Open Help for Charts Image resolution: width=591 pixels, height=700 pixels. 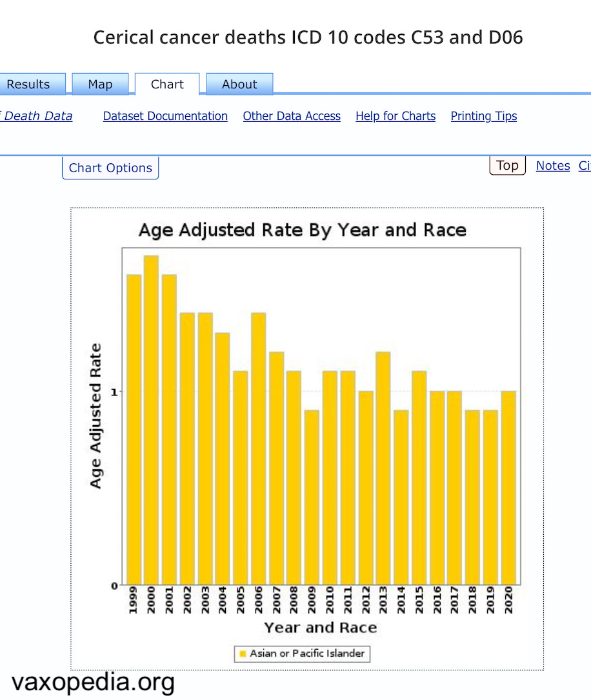click(396, 116)
